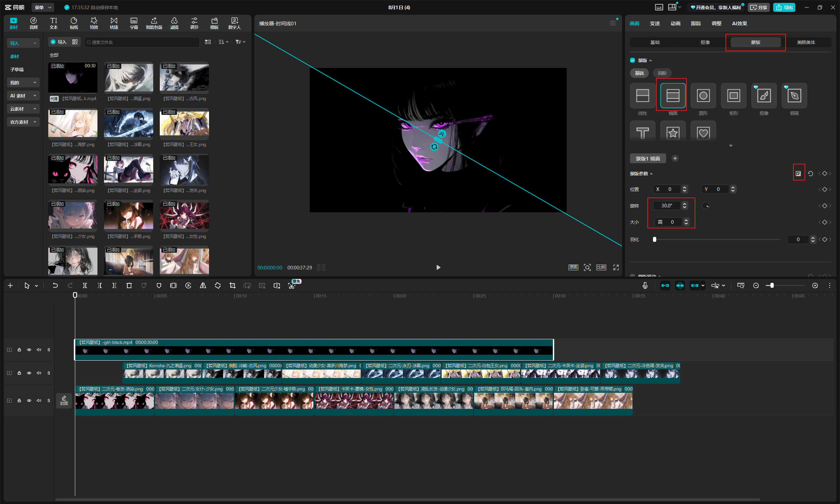The image size is (840, 504).
Task: Open the selection tool mode dropdown
Action: point(36,286)
